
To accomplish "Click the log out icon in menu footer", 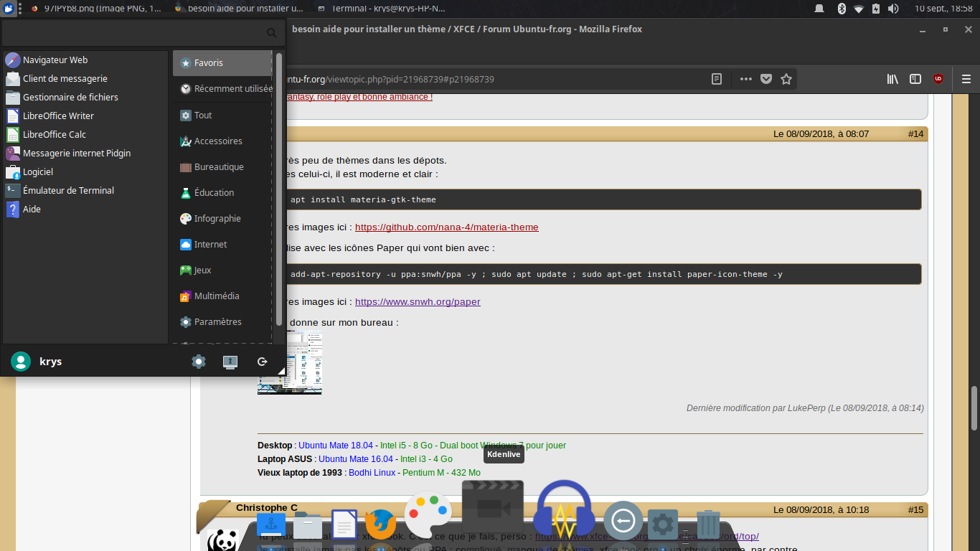I will pos(263,362).
